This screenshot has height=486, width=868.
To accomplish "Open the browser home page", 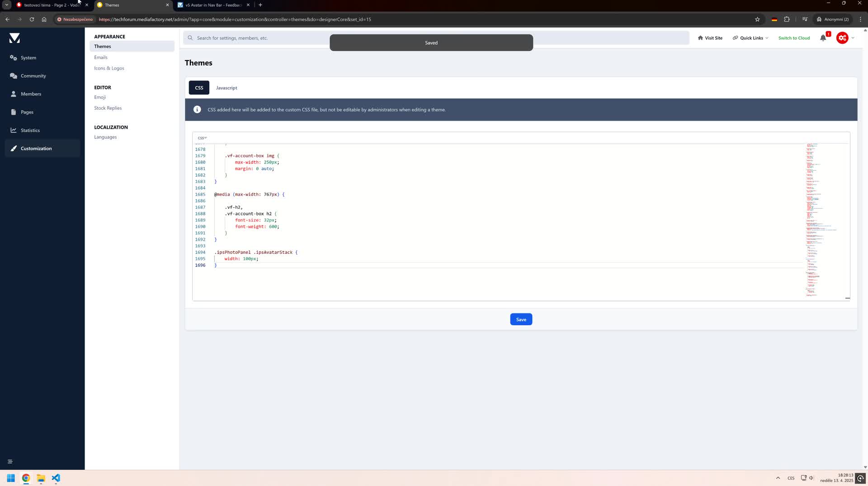I will [44, 19].
